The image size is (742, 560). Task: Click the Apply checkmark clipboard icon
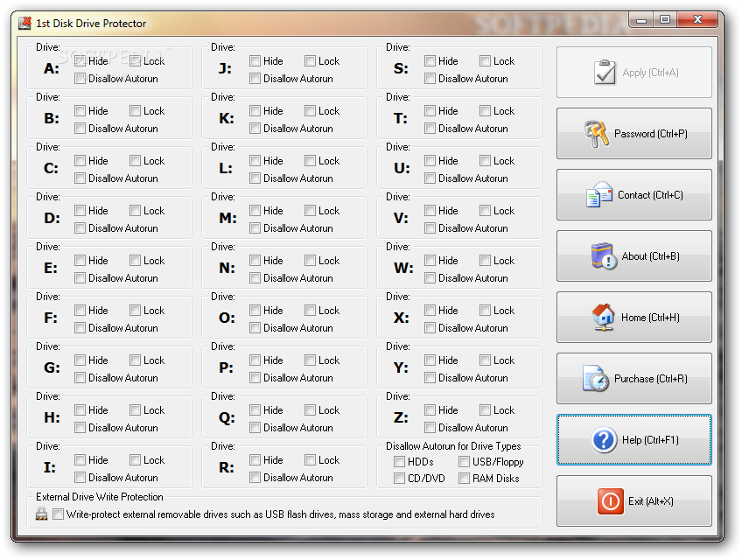coord(605,73)
